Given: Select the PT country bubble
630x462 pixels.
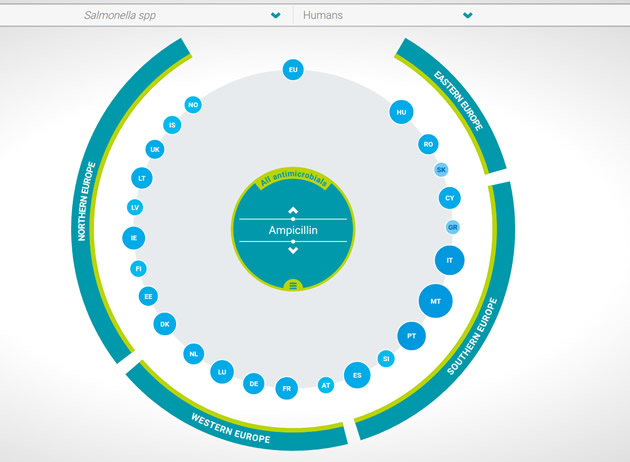Looking at the screenshot, I should coord(411,336).
